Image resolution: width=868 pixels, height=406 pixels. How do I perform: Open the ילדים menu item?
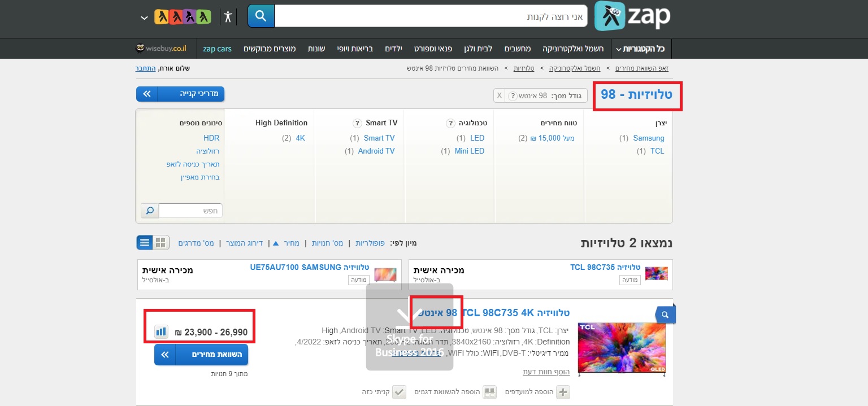[393, 49]
